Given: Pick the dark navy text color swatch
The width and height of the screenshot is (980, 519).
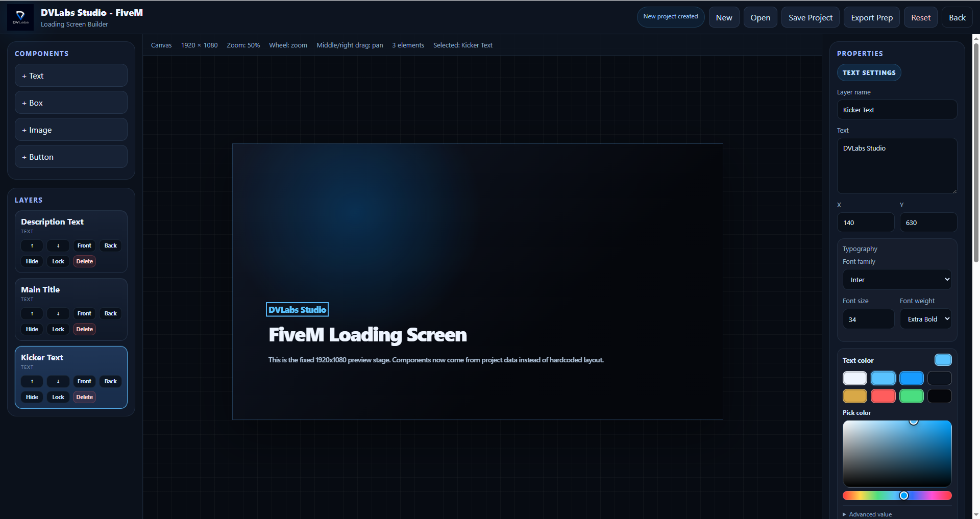Looking at the screenshot, I should [x=940, y=378].
